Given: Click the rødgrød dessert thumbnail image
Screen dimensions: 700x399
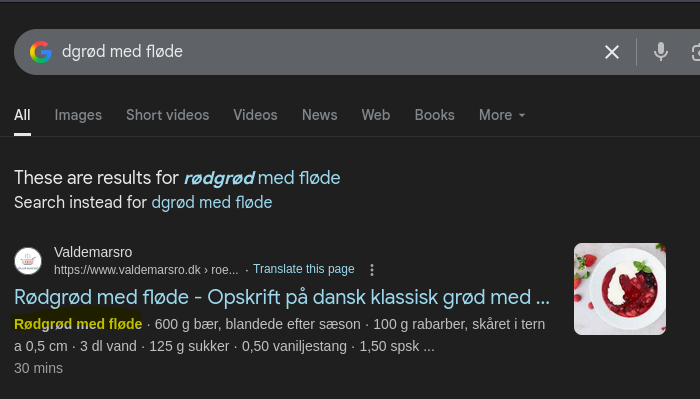Looking at the screenshot, I should pos(620,289).
